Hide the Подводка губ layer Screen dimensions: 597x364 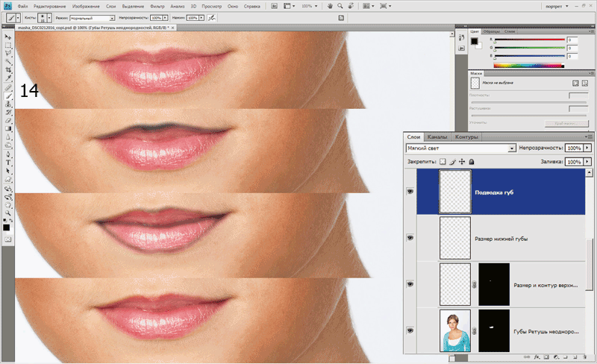(x=410, y=192)
